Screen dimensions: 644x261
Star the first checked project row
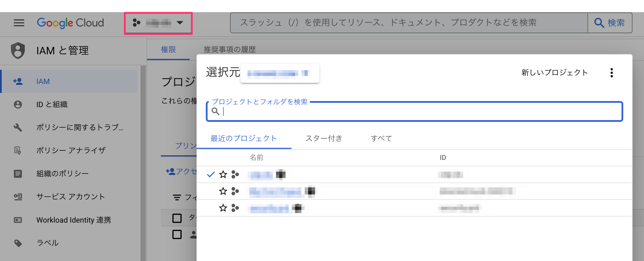click(x=223, y=174)
